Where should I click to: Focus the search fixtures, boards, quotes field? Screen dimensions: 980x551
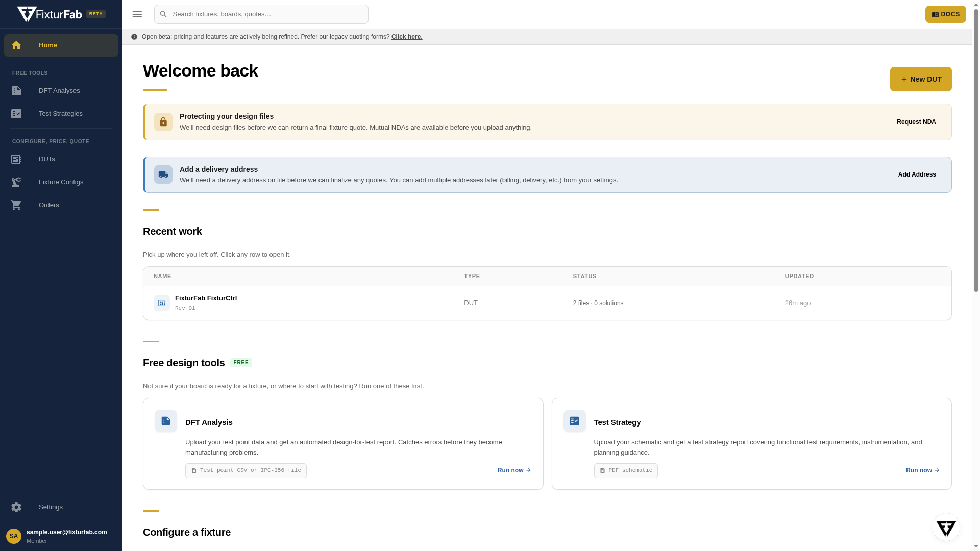[x=261, y=14]
